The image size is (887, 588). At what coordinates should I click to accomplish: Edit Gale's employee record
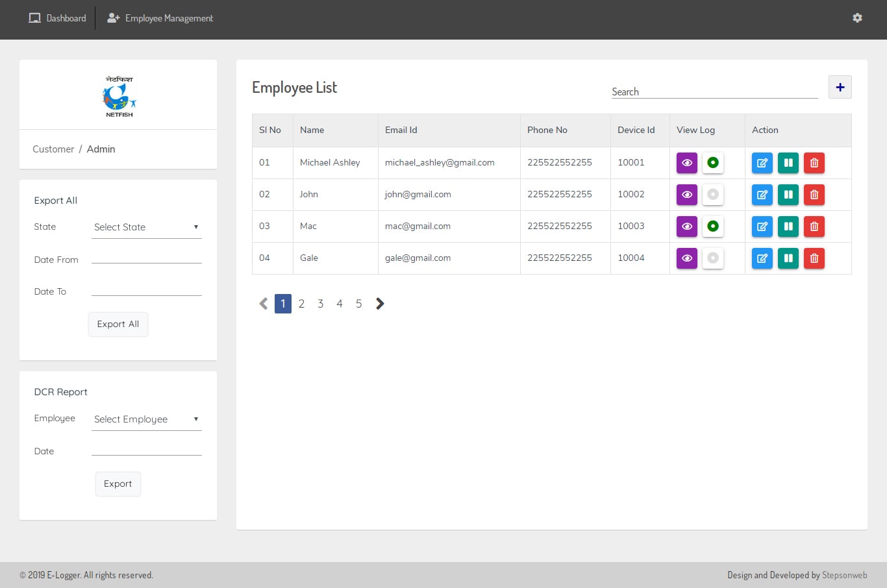pyautogui.click(x=762, y=258)
